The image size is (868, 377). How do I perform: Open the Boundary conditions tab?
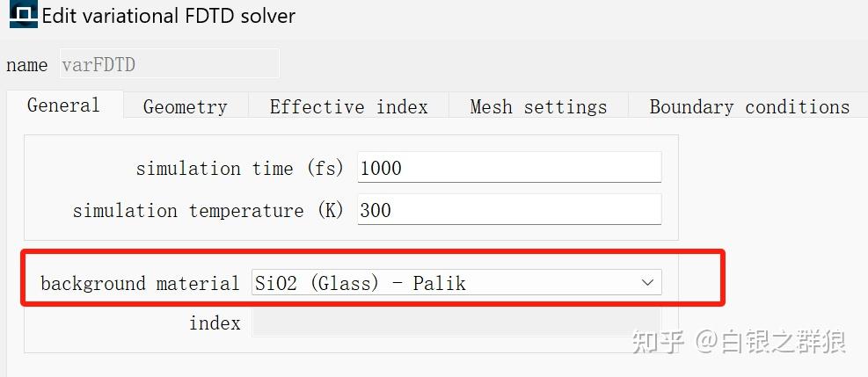(x=749, y=107)
